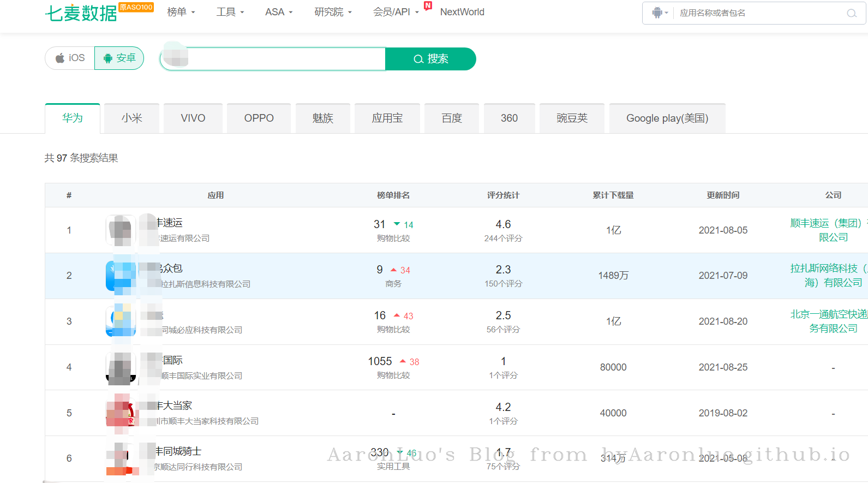The width and height of the screenshot is (868, 483).
Task: Open the app icon in row 2
Action: 121,276
